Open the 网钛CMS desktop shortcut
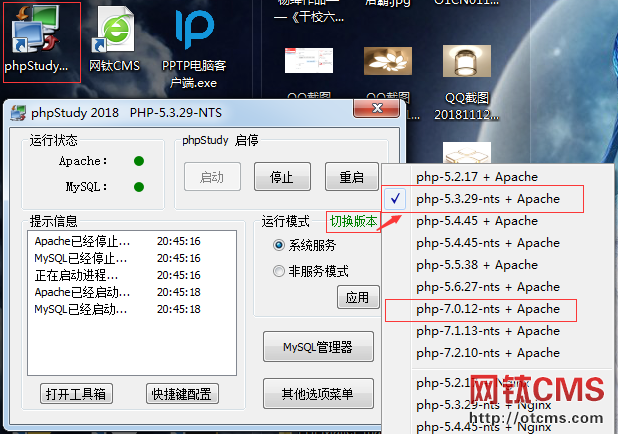618x434 pixels. coord(114,40)
